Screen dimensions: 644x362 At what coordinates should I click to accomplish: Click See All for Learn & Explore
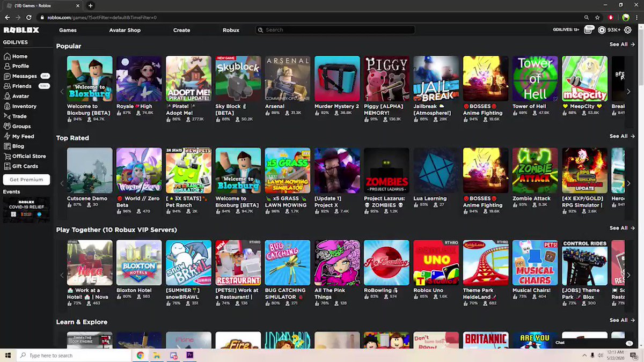621,320
